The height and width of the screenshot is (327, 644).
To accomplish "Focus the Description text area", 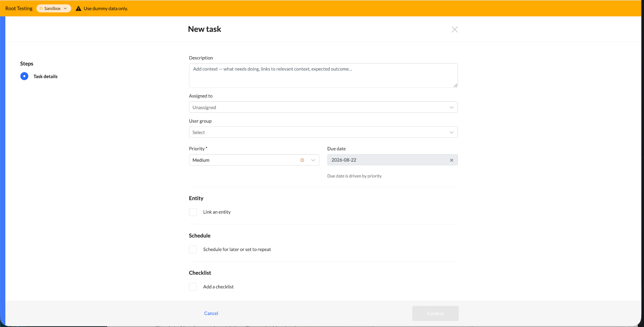I will pos(323,76).
